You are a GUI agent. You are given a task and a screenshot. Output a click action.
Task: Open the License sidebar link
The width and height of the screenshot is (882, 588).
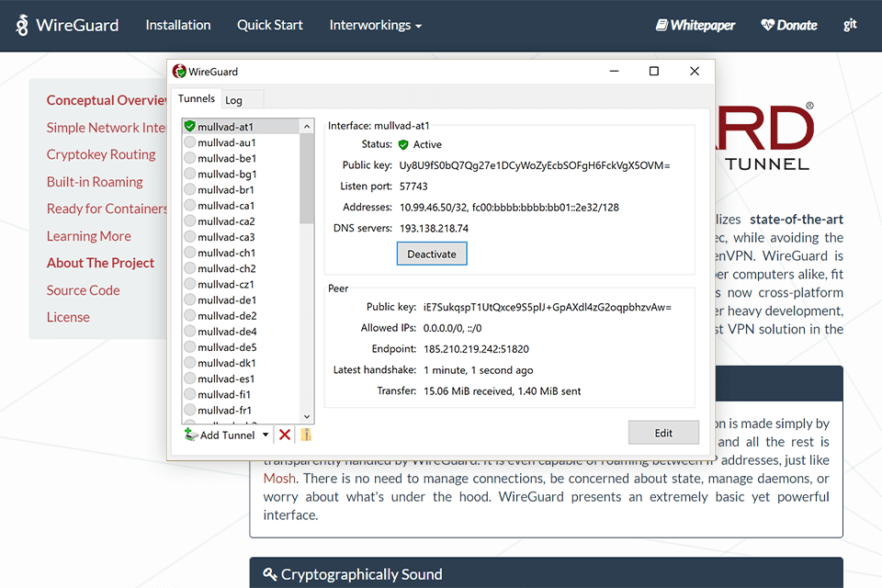tap(68, 317)
